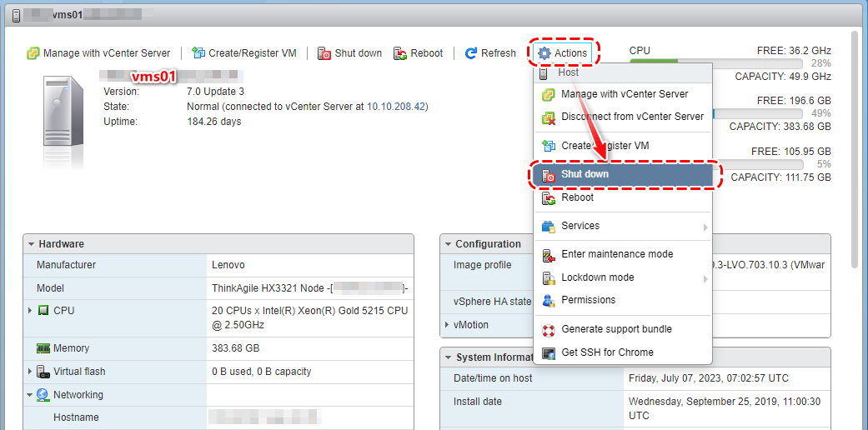Click the Actions gear icon
The height and width of the screenshot is (430, 868).
click(x=544, y=53)
